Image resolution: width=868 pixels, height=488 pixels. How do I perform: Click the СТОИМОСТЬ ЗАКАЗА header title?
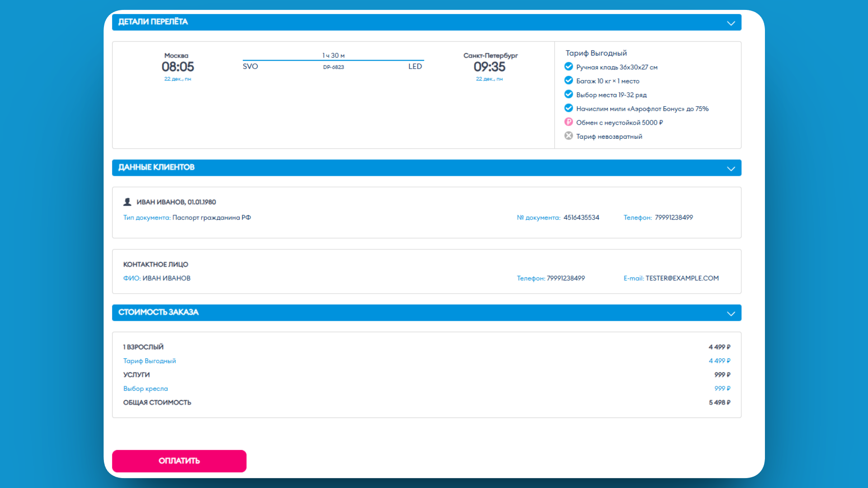[158, 312]
